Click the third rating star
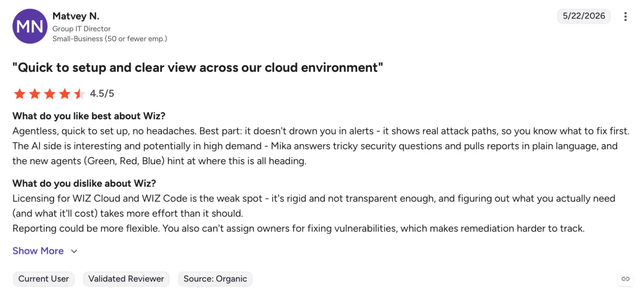 50,94
